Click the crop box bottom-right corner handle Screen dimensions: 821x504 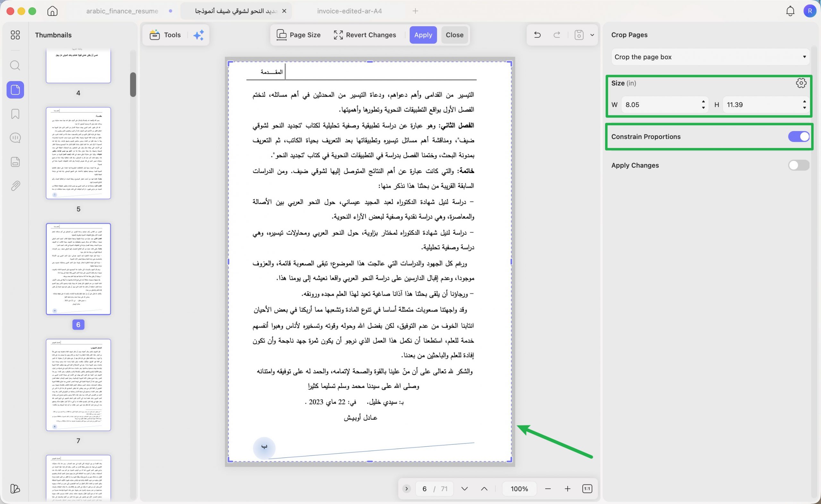509,460
